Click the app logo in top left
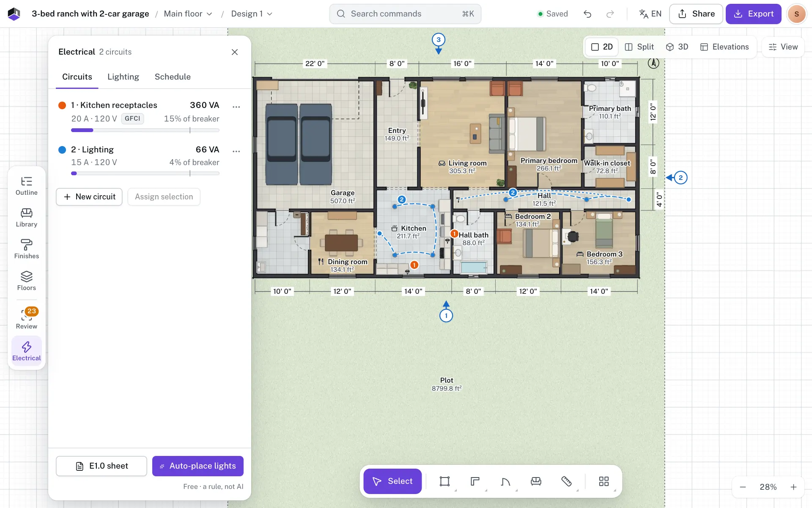The height and width of the screenshot is (508, 812). point(14,14)
